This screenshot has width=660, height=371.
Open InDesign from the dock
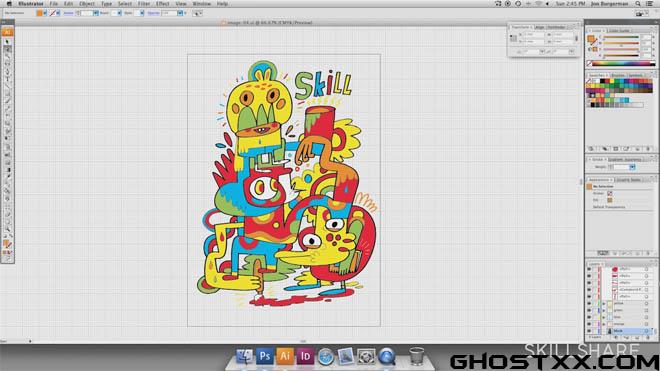305,356
